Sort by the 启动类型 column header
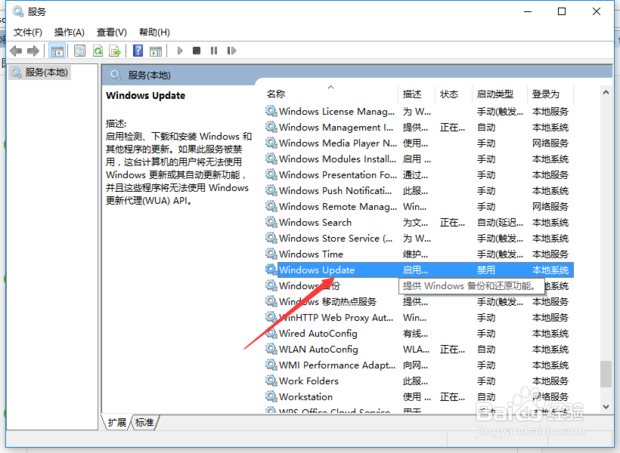This screenshot has height=453, width=620. click(x=495, y=94)
